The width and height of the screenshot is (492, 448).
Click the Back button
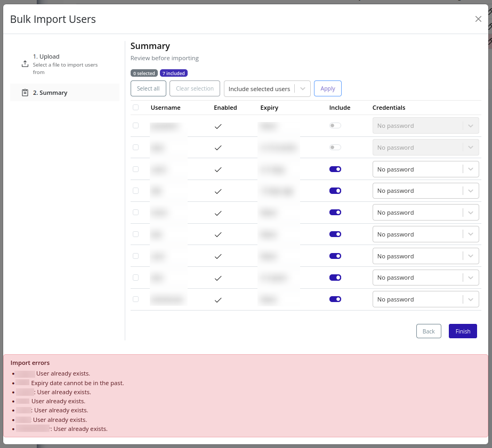pos(429,331)
